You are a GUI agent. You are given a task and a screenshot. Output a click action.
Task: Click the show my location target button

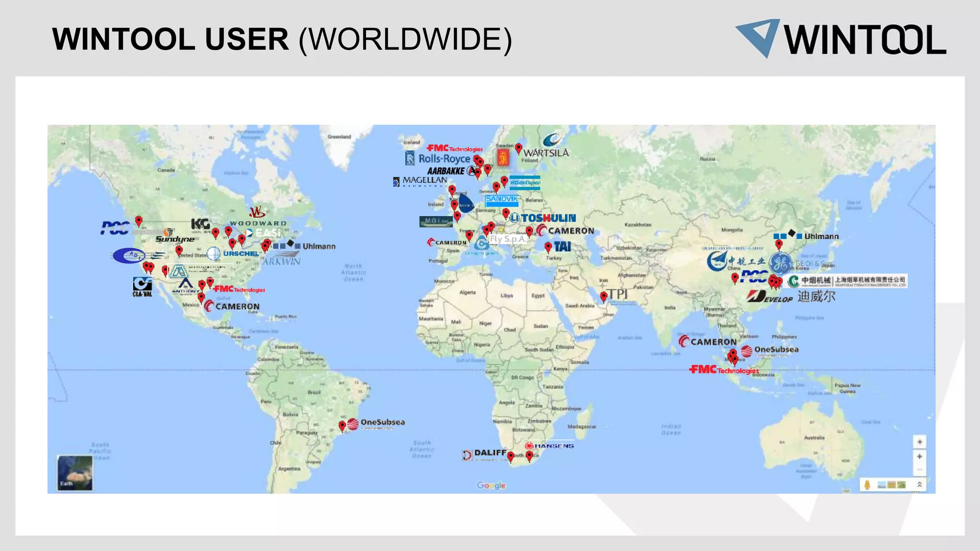pyautogui.click(x=919, y=441)
